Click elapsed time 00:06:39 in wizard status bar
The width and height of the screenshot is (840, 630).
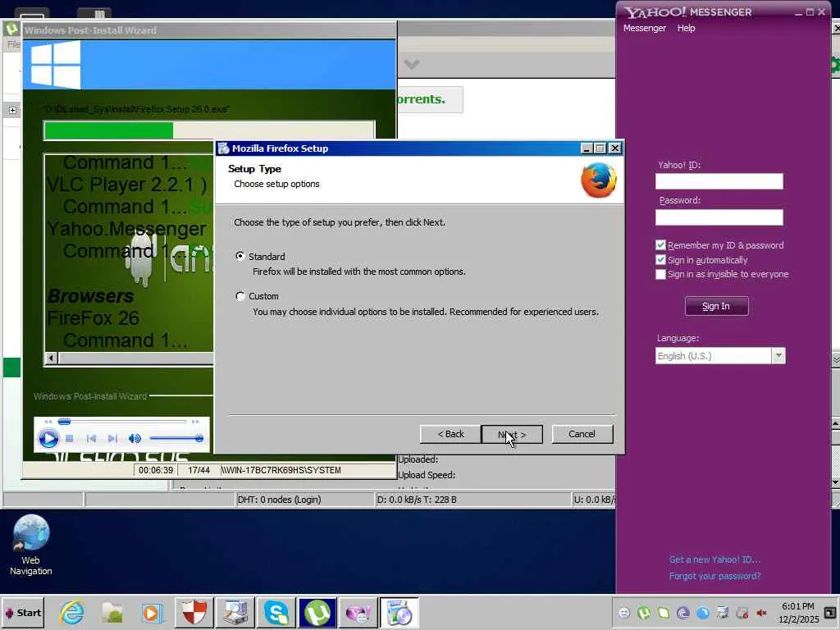(156, 470)
